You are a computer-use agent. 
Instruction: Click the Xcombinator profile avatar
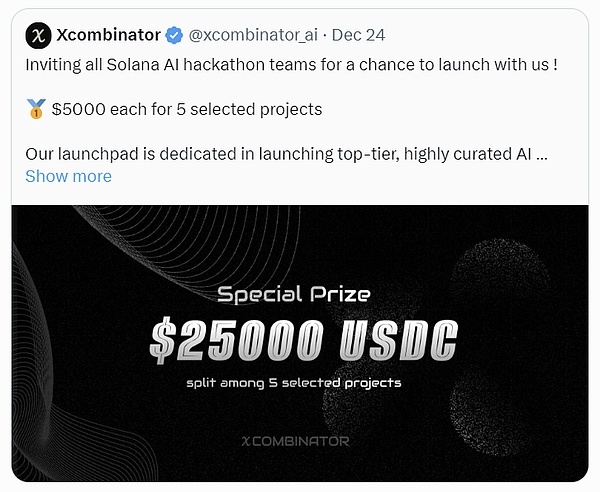39,35
